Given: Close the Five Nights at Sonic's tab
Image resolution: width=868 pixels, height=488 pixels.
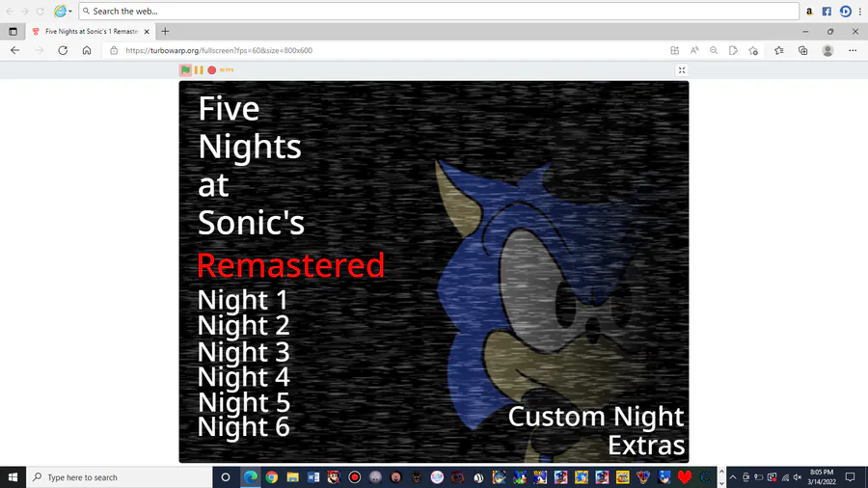Looking at the screenshot, I should click(147, 32).
